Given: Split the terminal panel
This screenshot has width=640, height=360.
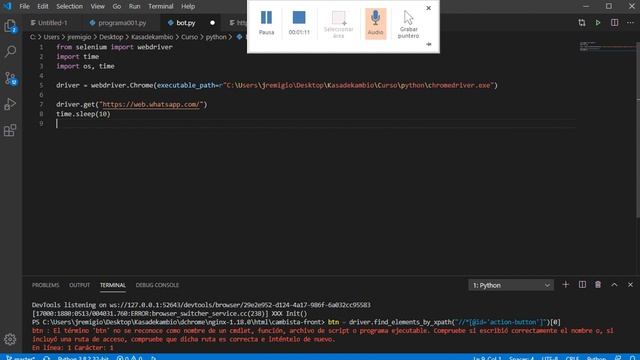Looking at the screenshot, I should pos(582,284).
